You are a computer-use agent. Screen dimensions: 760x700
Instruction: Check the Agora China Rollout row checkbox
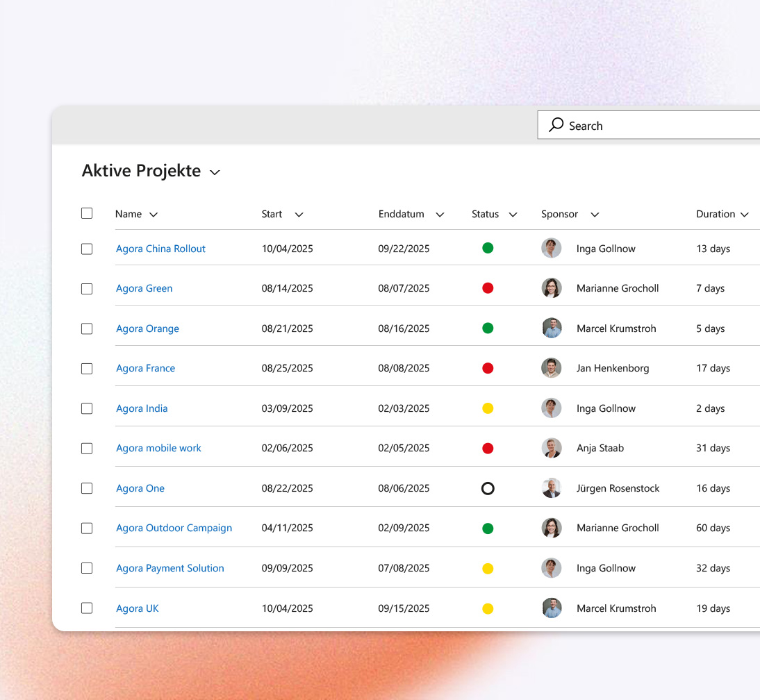(x=87, y=249)
